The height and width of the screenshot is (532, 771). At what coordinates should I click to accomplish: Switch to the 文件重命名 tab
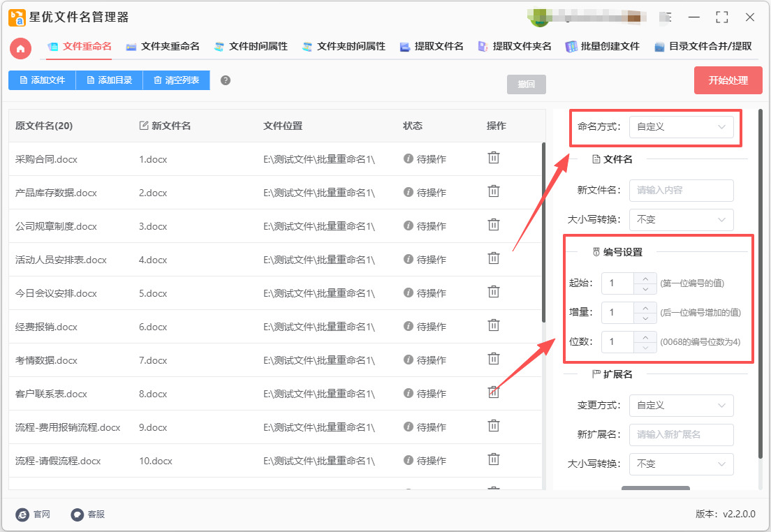click(79, 47)
